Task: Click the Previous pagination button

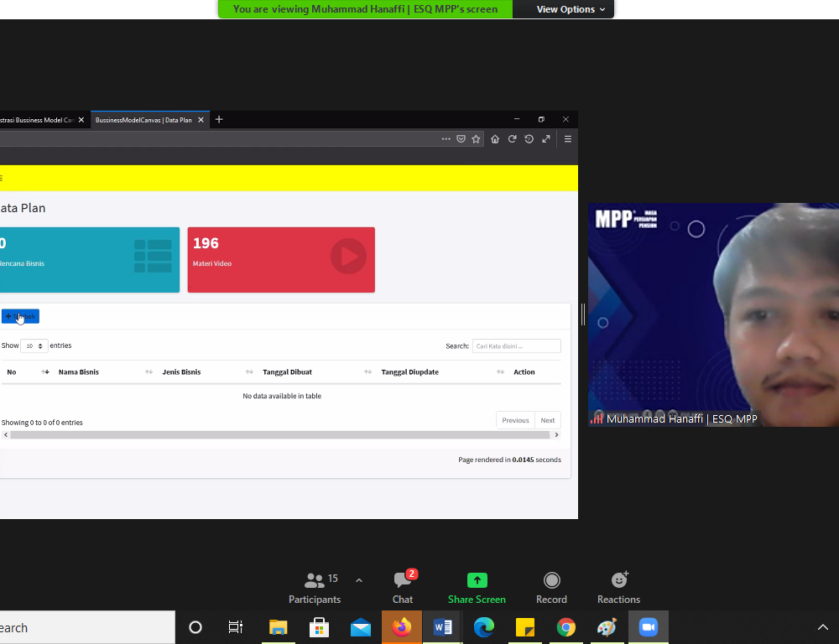Action: (x=515, y=420)
